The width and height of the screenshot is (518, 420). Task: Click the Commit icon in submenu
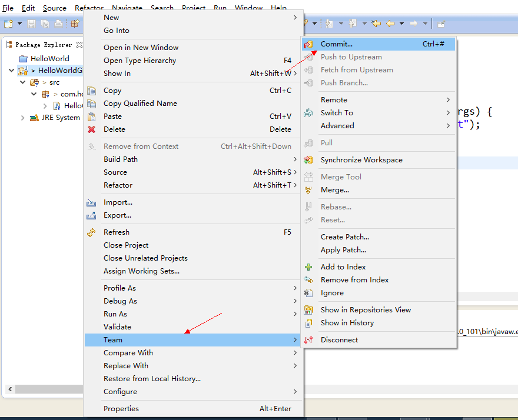point(308,44)
